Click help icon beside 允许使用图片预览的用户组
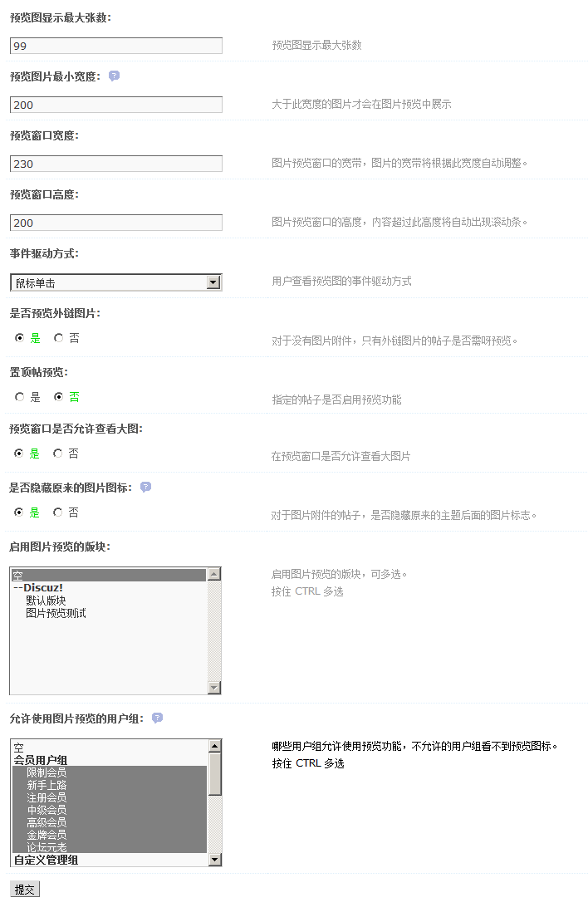The height and width of the screenshot is (912, 588). 157,718
